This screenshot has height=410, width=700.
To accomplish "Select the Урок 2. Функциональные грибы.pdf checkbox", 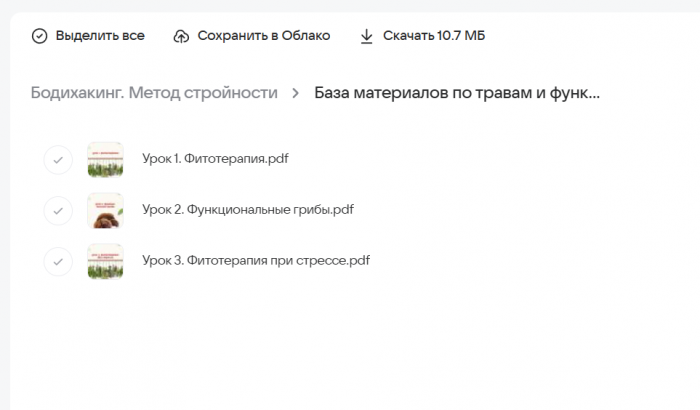I will click(x=58, y=210).
